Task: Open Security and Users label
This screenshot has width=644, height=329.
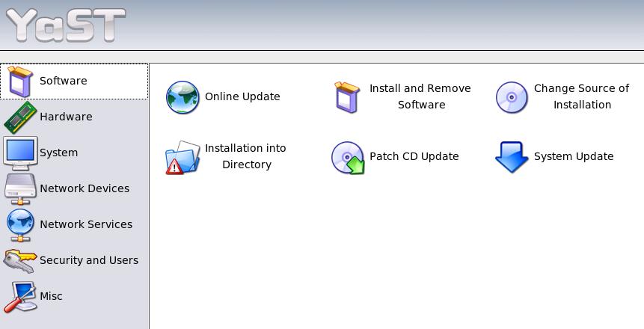Action: (x=89, y=260)
